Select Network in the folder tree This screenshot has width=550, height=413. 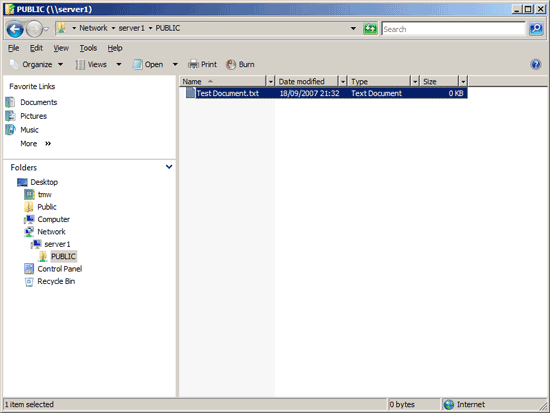(51, 232)
